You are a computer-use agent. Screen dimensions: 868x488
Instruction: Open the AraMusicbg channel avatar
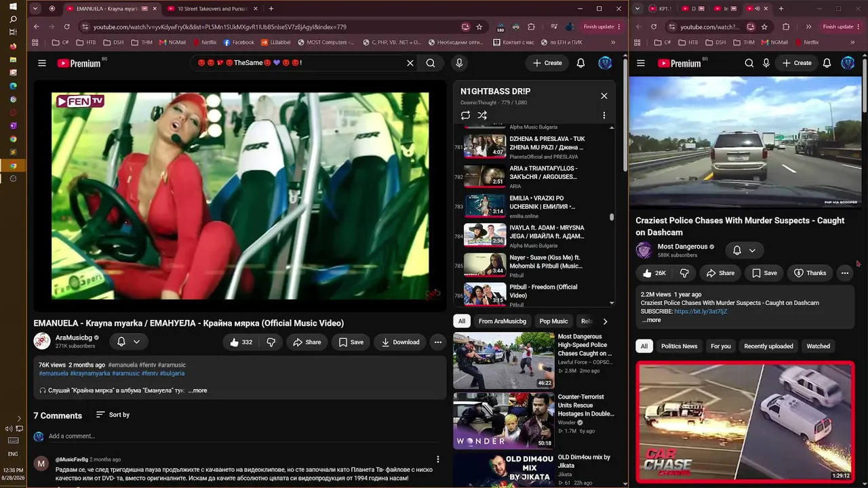point(42,342)
